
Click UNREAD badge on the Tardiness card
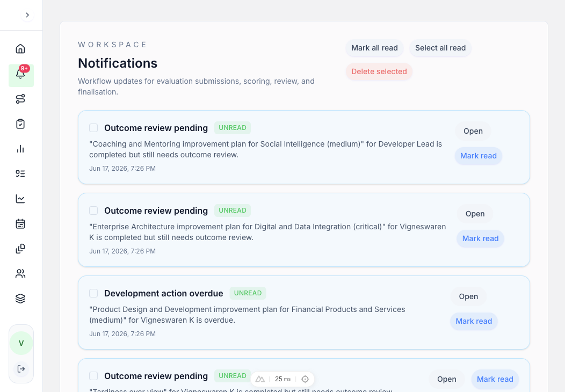pyautogui.click(x=233, y=376)
